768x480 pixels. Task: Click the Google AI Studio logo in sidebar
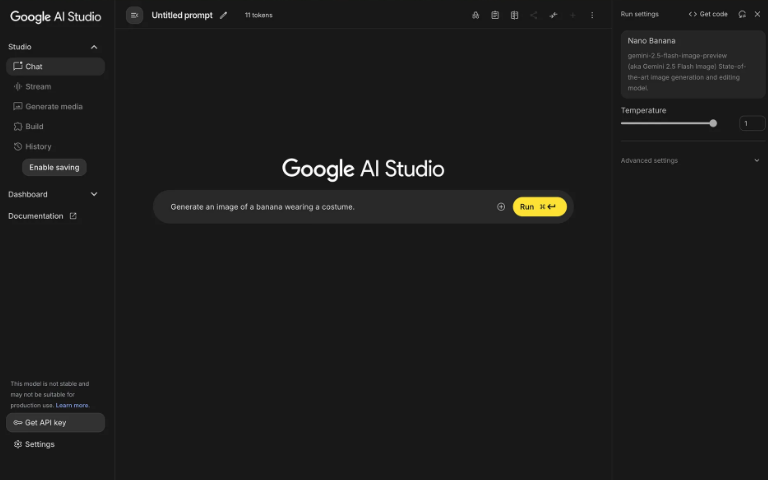[x=55, y=17]
